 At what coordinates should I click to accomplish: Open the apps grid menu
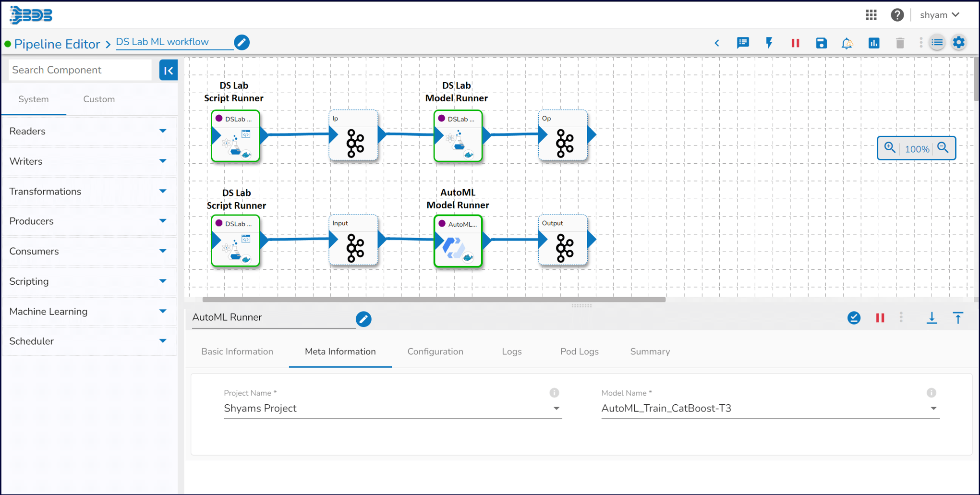point(871,15)
